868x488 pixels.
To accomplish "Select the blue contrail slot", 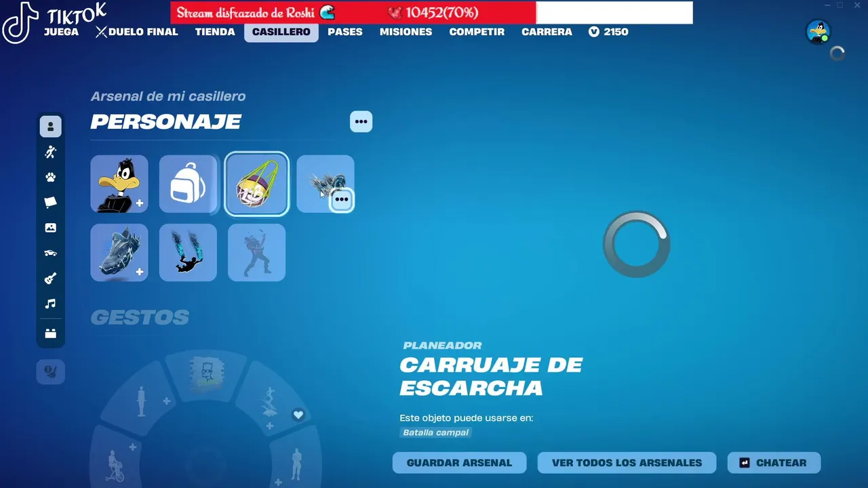I will tap(189, 252).
